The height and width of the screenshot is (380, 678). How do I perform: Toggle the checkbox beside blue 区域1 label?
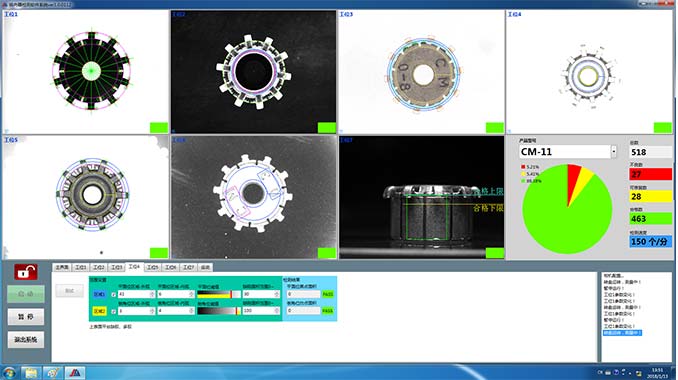(x=113, y=294)
